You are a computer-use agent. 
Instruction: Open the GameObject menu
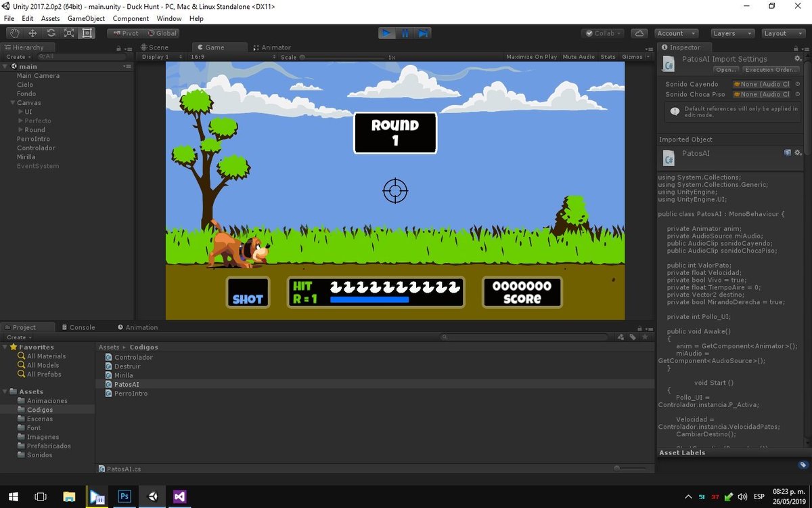(86, 18)
